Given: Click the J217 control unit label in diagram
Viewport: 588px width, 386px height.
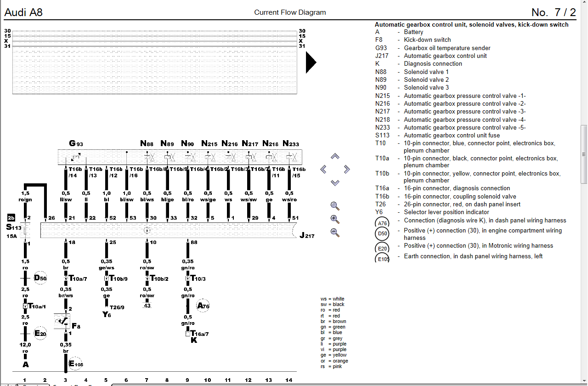Looking at the screenshot, I should point(307,236).
